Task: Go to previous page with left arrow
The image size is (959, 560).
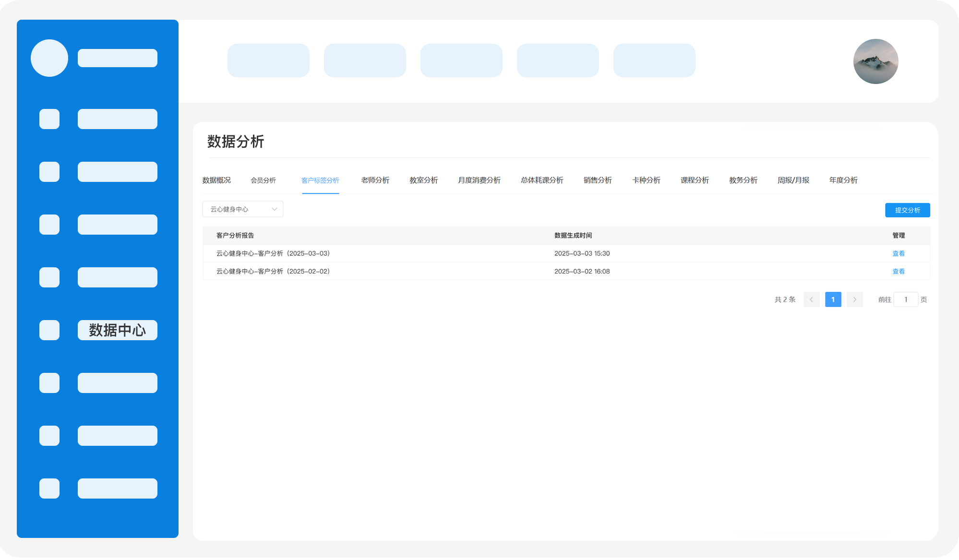Action: pyautogui.click(x=811, y=299)
